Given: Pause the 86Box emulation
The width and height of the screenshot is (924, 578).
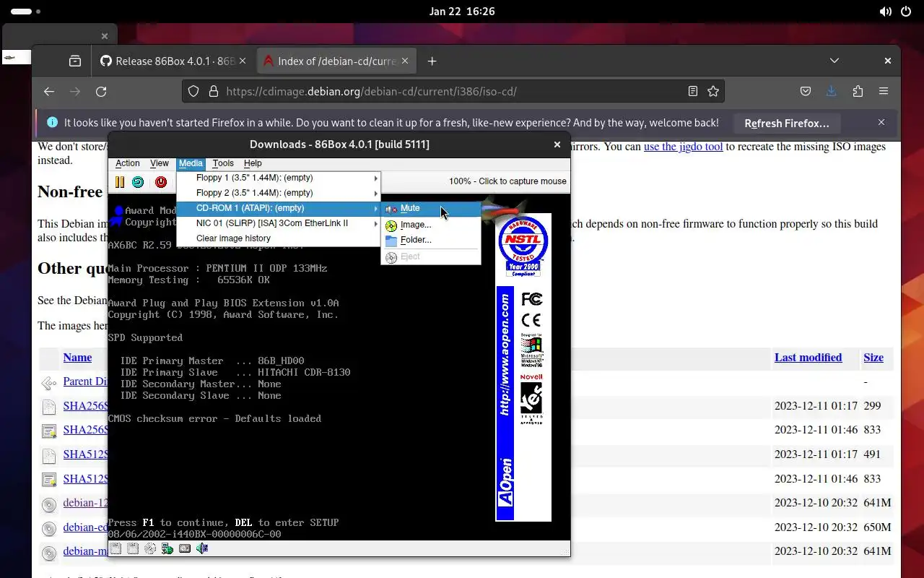Looking at the screenshot, I should coord(120,182).
